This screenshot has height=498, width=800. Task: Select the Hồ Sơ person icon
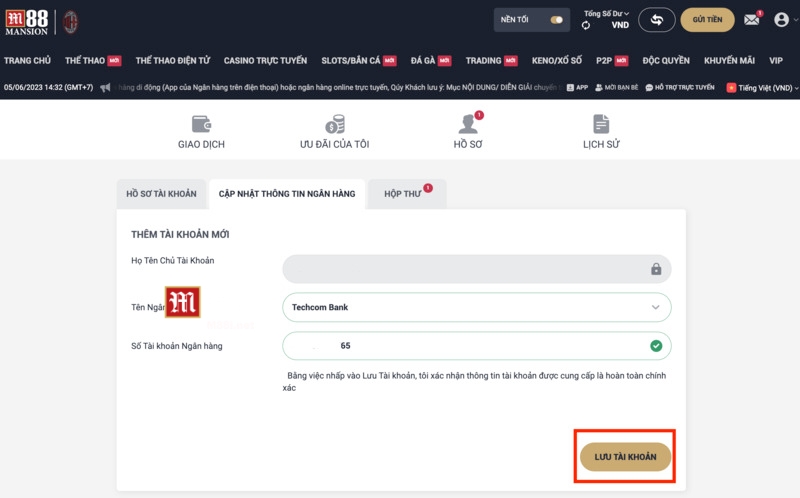tap(468, 124)
